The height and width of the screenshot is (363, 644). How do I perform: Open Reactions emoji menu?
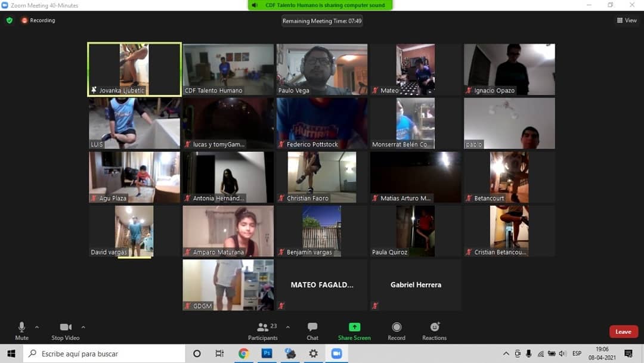coord(435,327)
